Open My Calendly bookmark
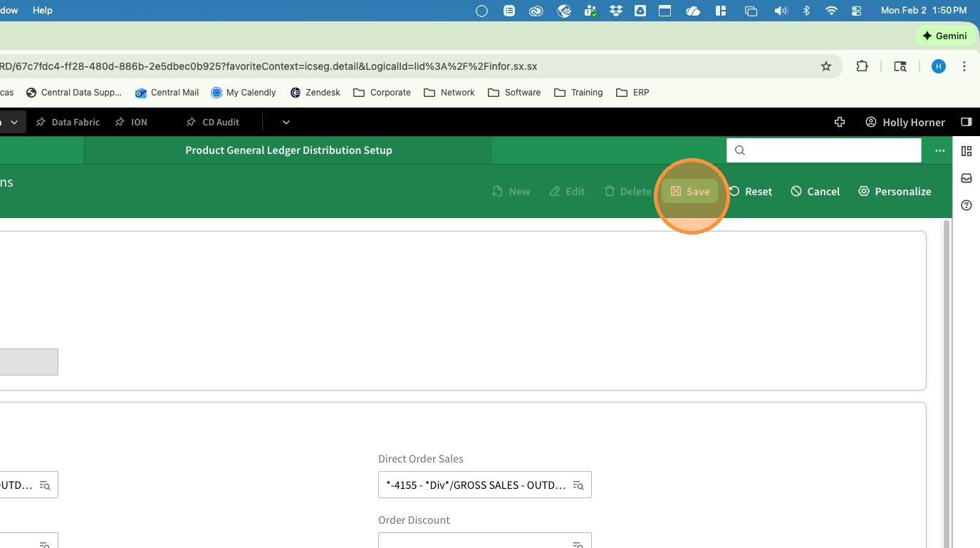The height and width of the screenshot is (548, 980). point(244,93)
